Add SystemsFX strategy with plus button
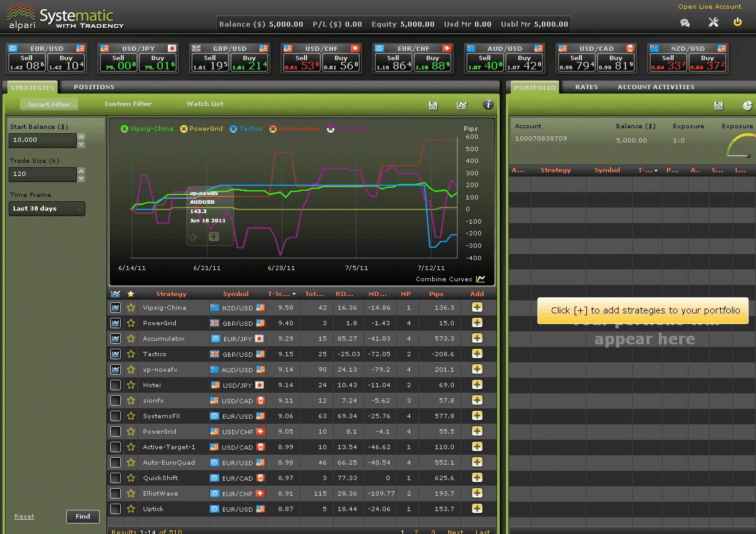This screenshot has height=534, width=756. 477,416
